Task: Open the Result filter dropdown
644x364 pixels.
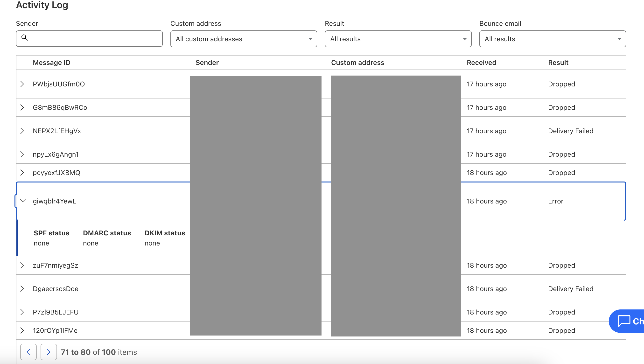Action: click(x=398, y=39)
